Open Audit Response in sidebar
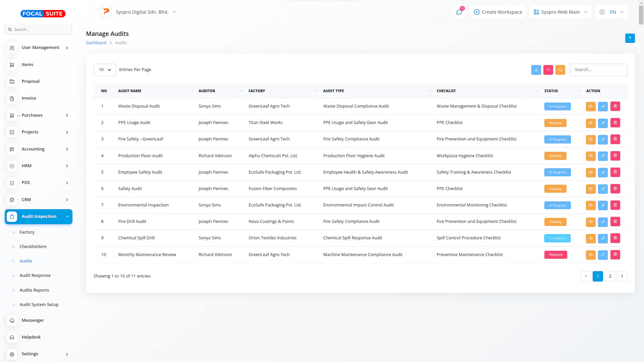The image size is (644, 362). [35, 276]
